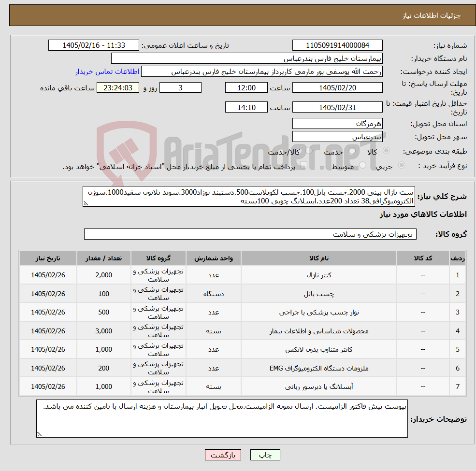476x471 pixels.
Task: Click unit دستگاه in row 2
Action: pos(214,294)
